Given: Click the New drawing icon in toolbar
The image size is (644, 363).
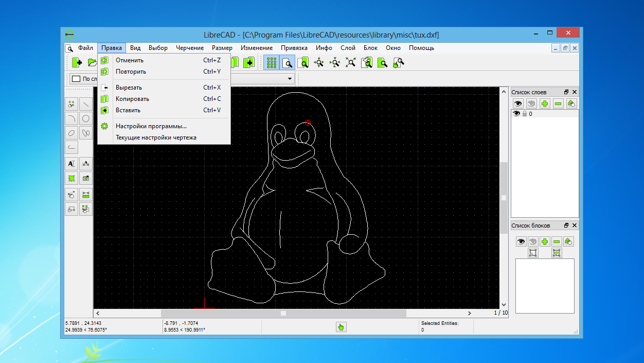Looking at the screenshot, I should (77, 62).
